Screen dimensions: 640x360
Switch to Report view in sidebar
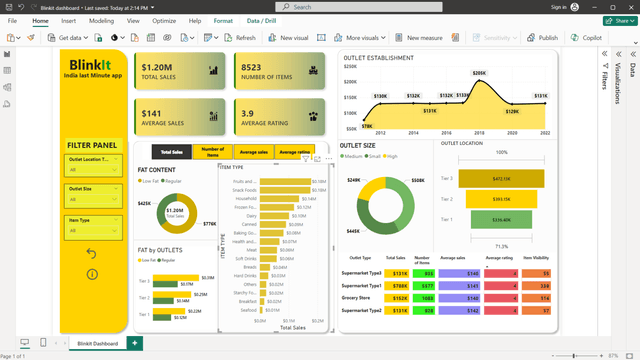7,54
